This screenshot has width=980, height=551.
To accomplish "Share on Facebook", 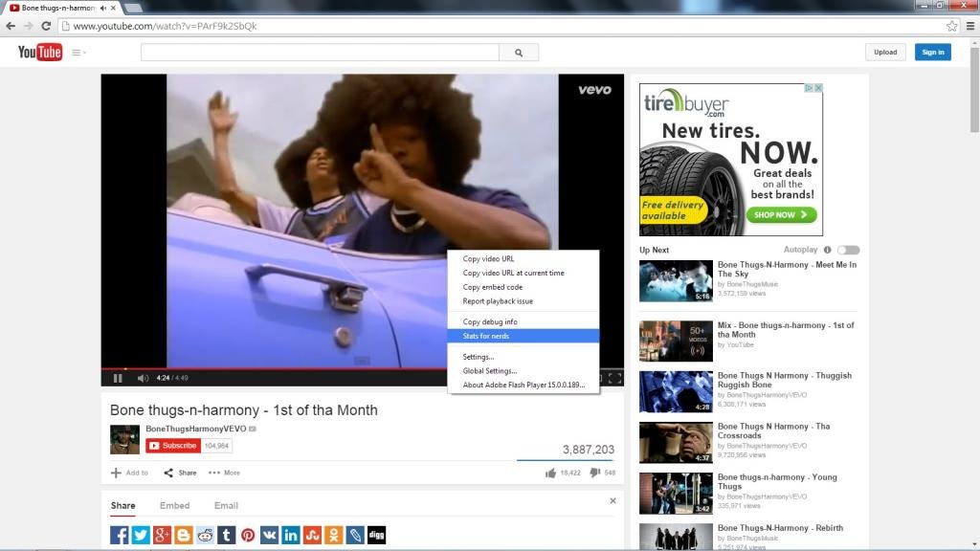I will point(120,535).
